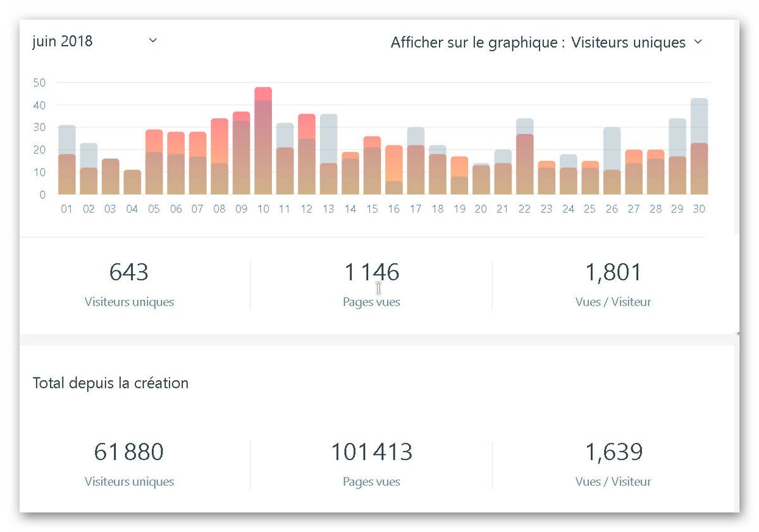Click the bar for day 08
The width and height of the screenshot is (759, 532).
click(219, 156)
